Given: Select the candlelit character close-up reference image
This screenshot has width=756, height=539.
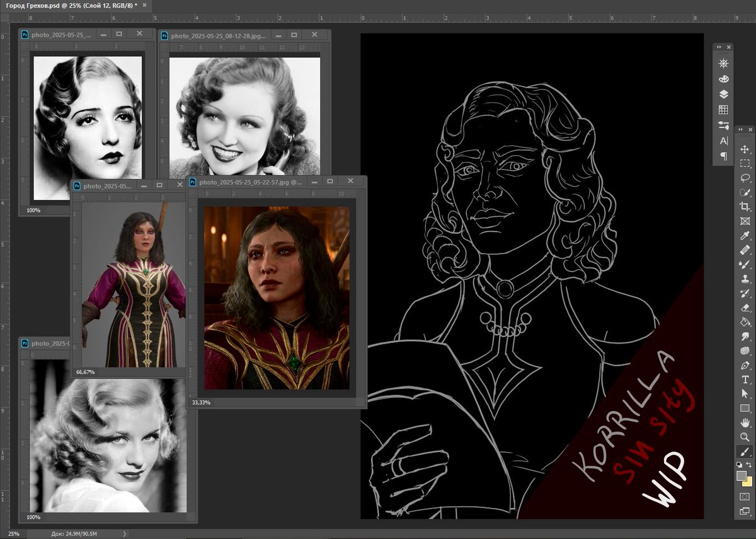Looking at the screenshot, I should (x=277, y=298).
